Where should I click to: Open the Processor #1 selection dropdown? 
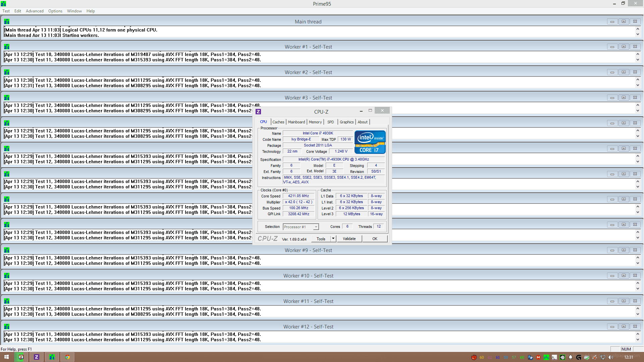[x=301, y=227]
